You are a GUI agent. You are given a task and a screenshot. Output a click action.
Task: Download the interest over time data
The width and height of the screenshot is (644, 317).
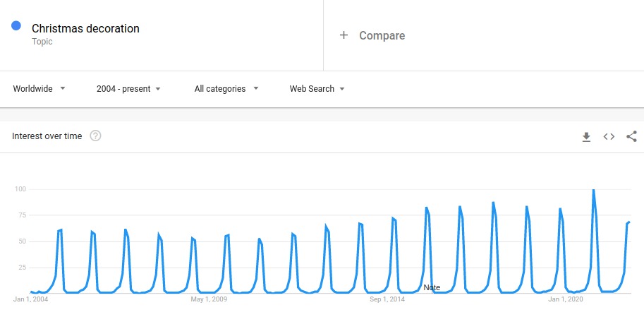pos(586,137)
